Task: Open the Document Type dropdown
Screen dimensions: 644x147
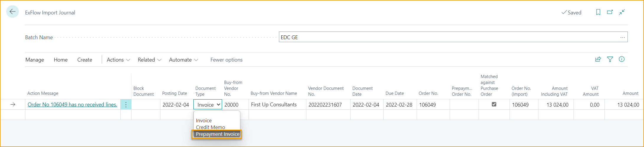Action: click(x=208, y=105)
